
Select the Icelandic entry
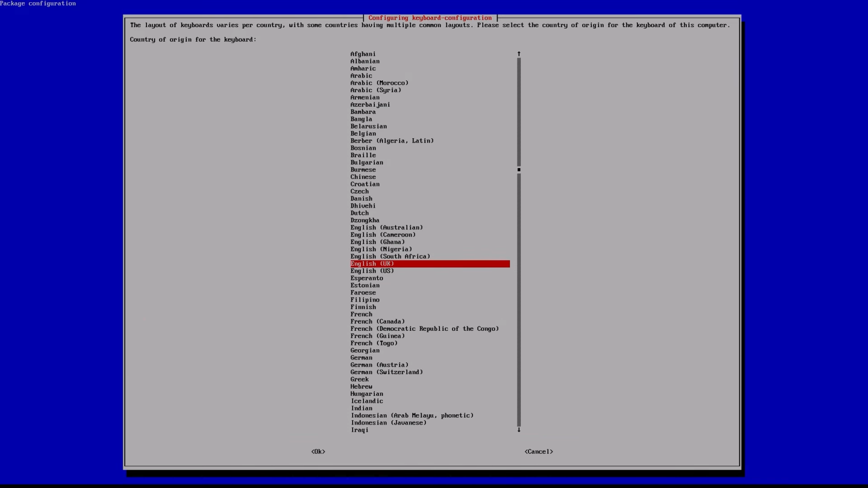(x=367, y=401)
